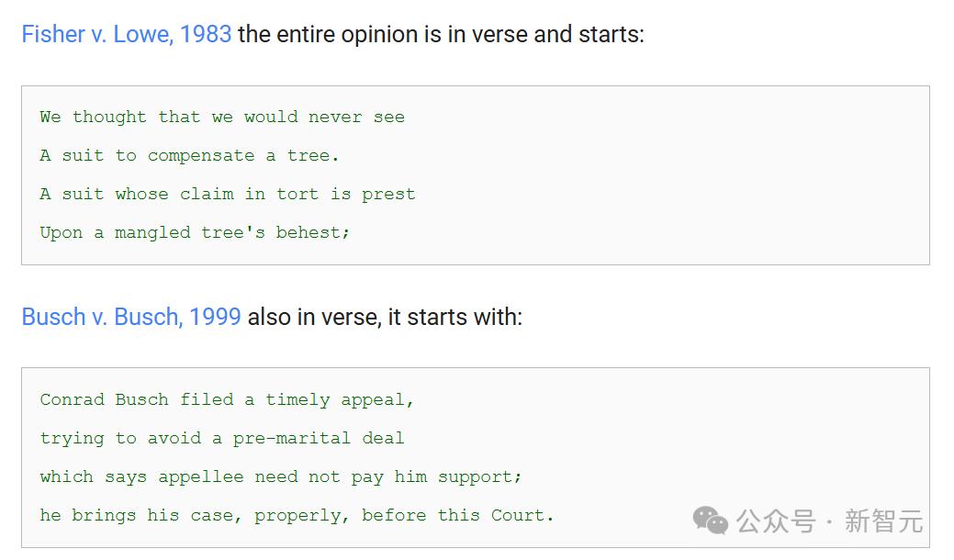954x560 pixels.
Task: Open the Fisher v. Lowe, 1983 link
Action: [126, 35]
